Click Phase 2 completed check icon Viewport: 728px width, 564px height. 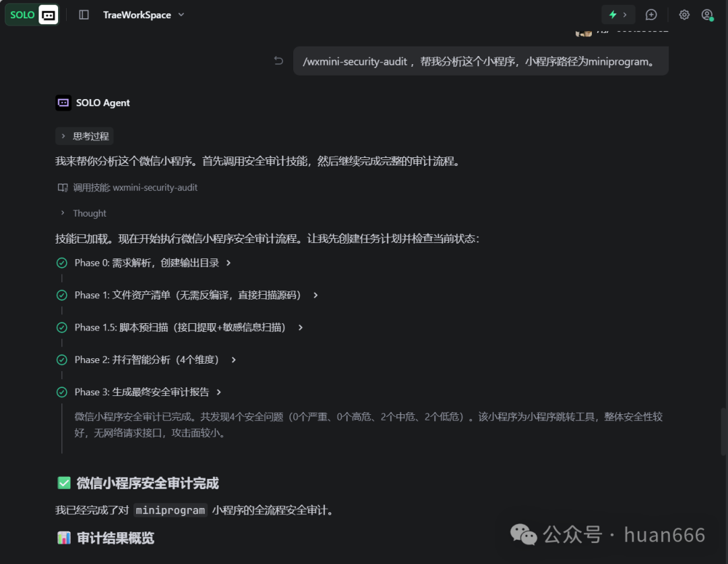point(62,360)
